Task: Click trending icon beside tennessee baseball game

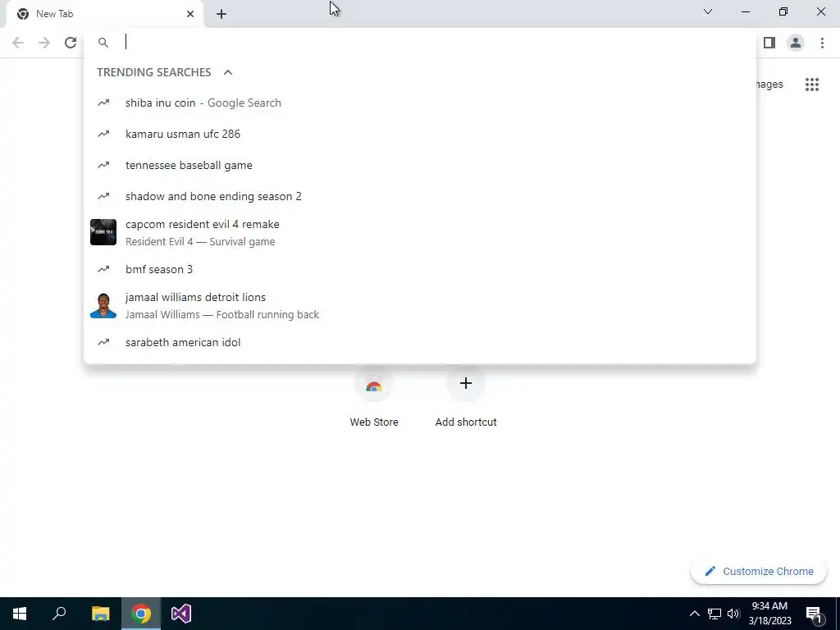Action: (103, 165)
